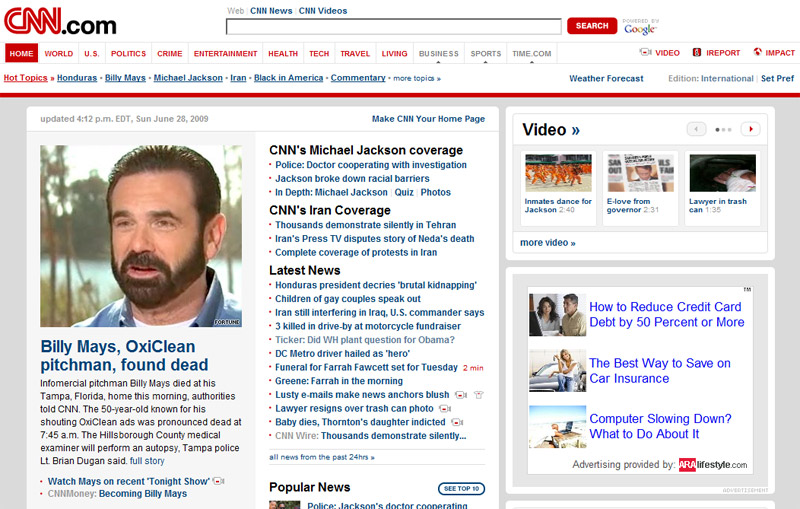800x509 pixels.
Task: Open the Billy Mays hot topic
Action: point(126,78)
